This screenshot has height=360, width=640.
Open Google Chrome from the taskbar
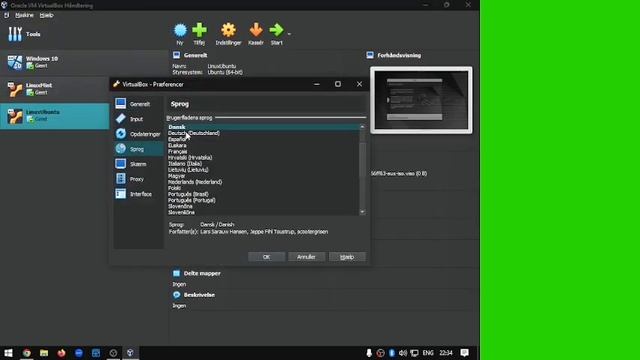click(x=27, y=353)
